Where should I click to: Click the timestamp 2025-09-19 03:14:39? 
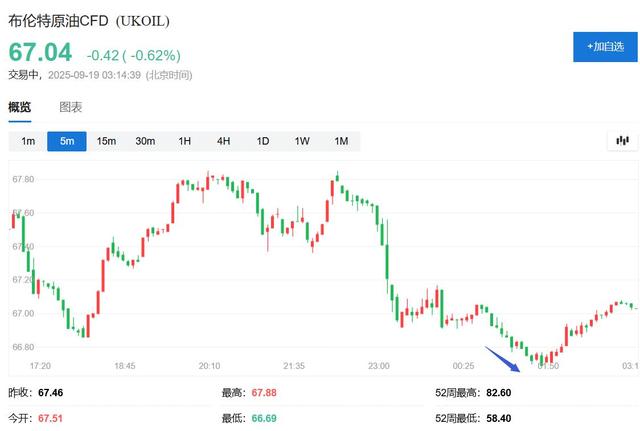(94, 75)
